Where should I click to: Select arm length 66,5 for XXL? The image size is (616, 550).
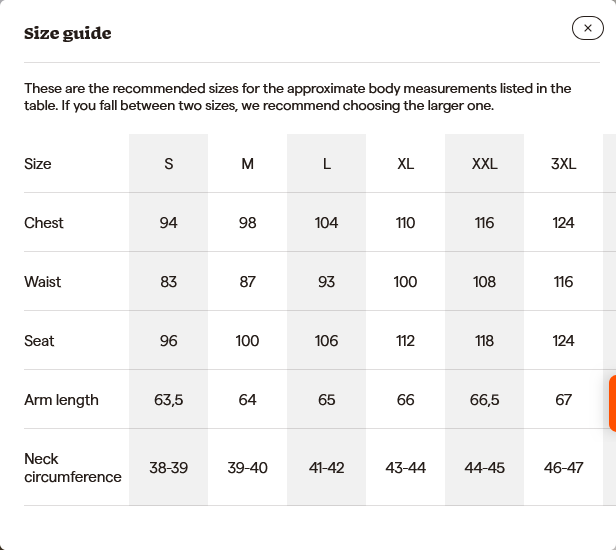(484, 400)
